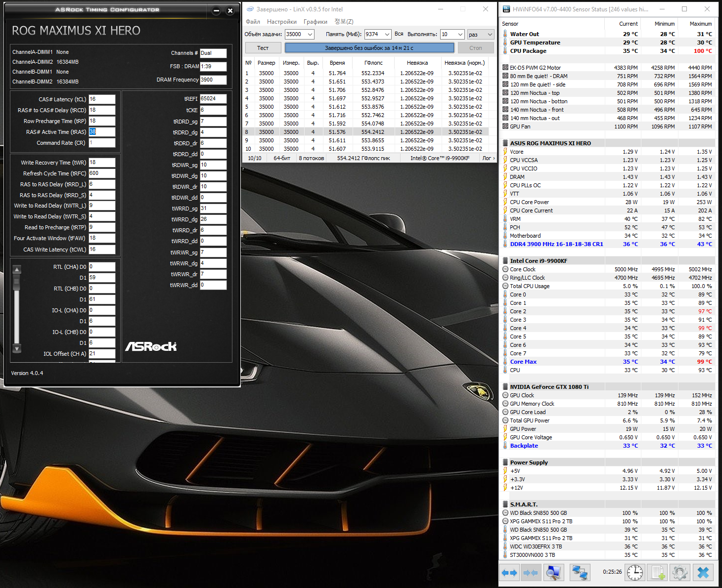Click the collapse columns arrows icon in HWiNFO
The width and height of the screenshot is (722, 588).
(x=531, y=573)
